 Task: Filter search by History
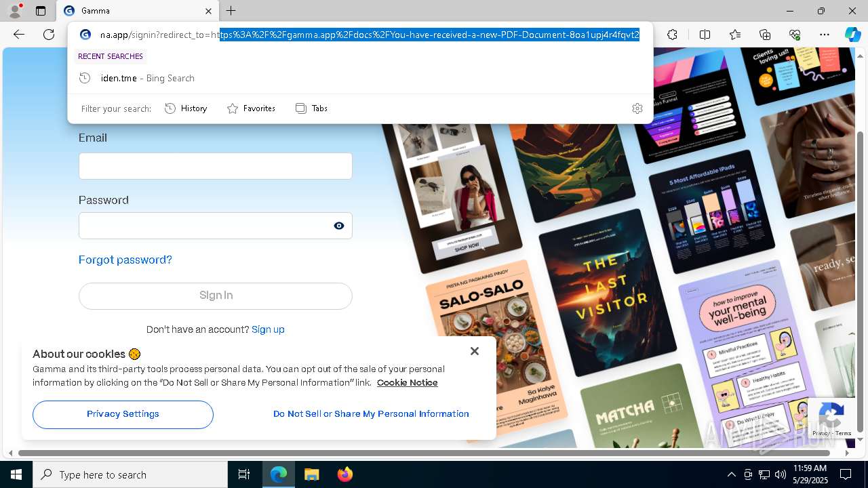coord(186,108)
